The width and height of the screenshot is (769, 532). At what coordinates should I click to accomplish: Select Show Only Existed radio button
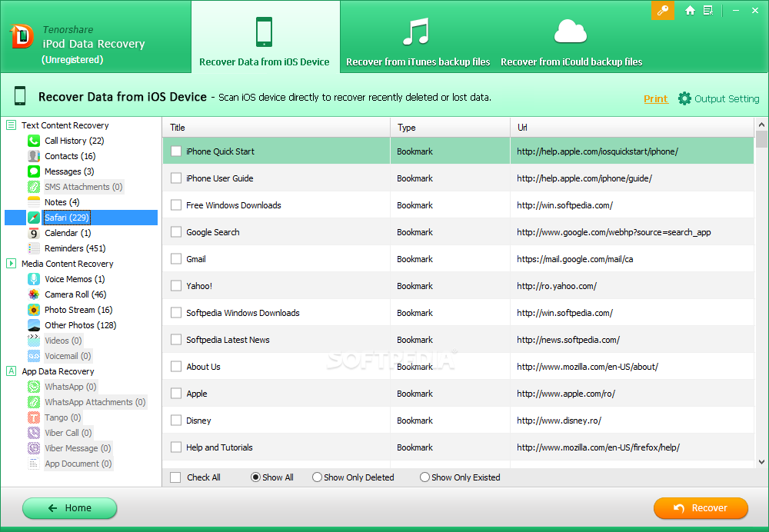424,477
